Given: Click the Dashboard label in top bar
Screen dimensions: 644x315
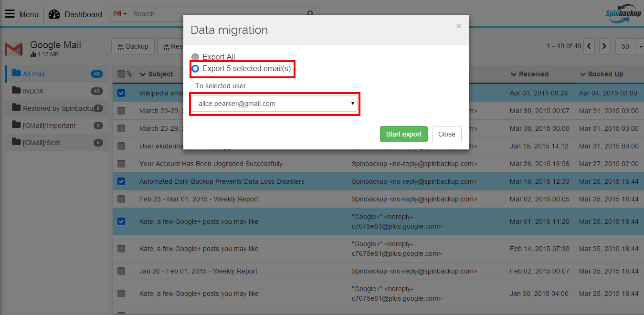Looking at the screenshot, I should (x=84, y=14).
